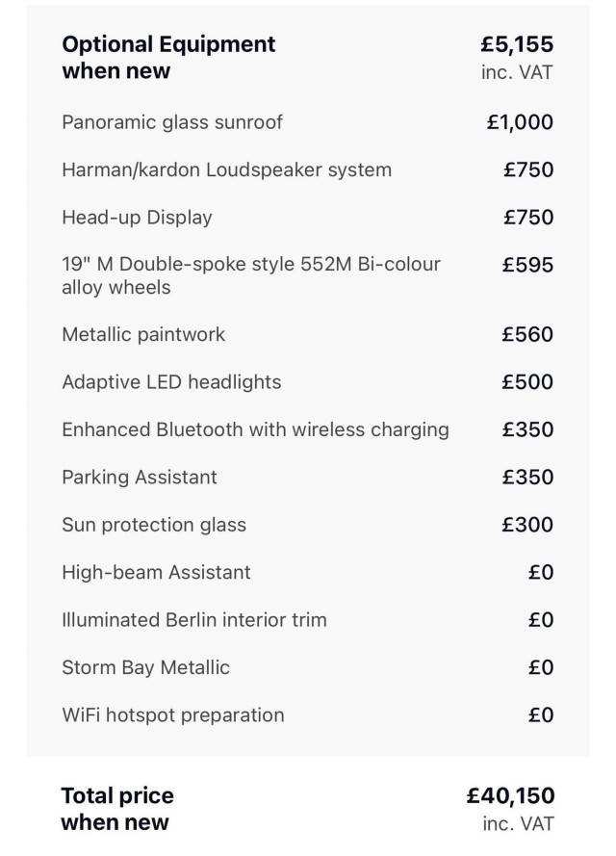Click the £40,150 total price value
This screenshot has width=616, height=856.
pos(510,795)
